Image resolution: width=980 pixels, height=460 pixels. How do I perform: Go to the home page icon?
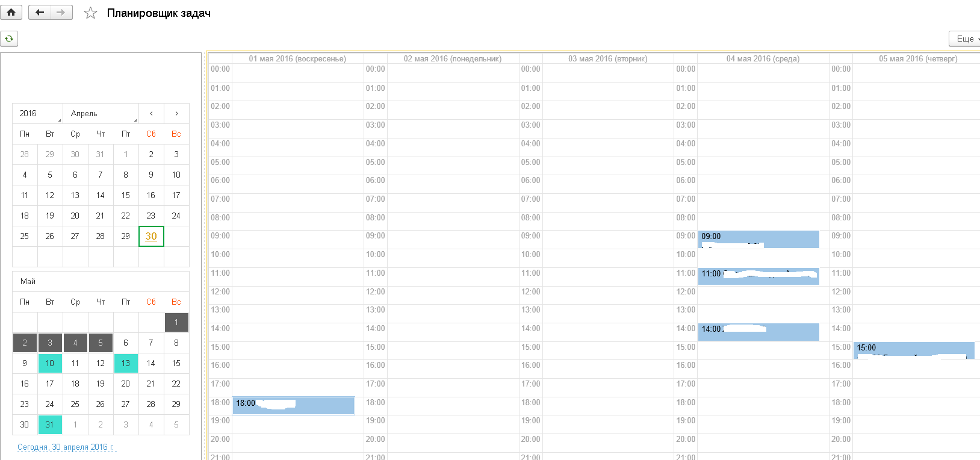[x=11, y=12]
